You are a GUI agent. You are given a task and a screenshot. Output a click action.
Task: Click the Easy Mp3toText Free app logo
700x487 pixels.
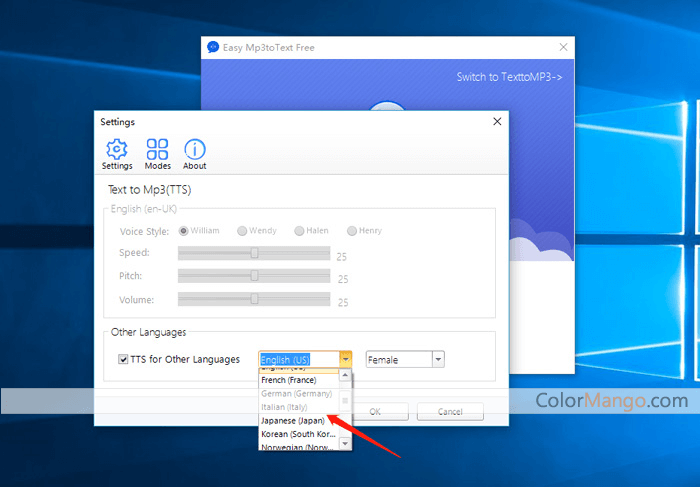click(213, 47)
